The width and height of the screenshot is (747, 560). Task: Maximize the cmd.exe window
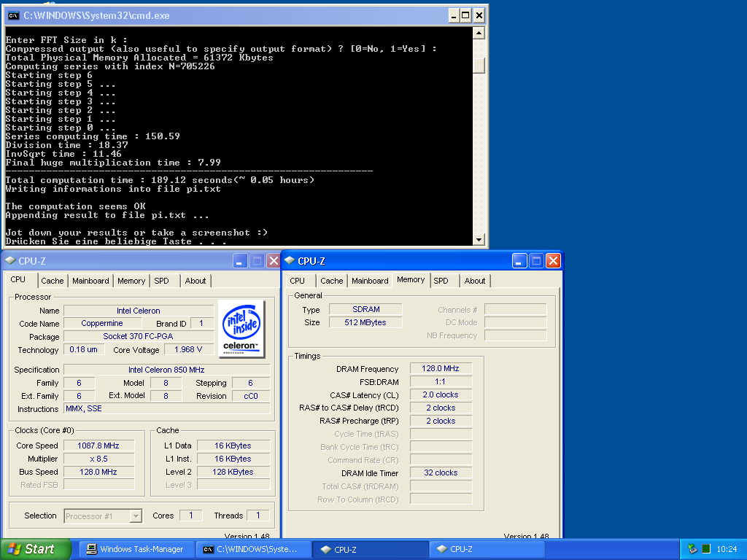coord(466,16)
